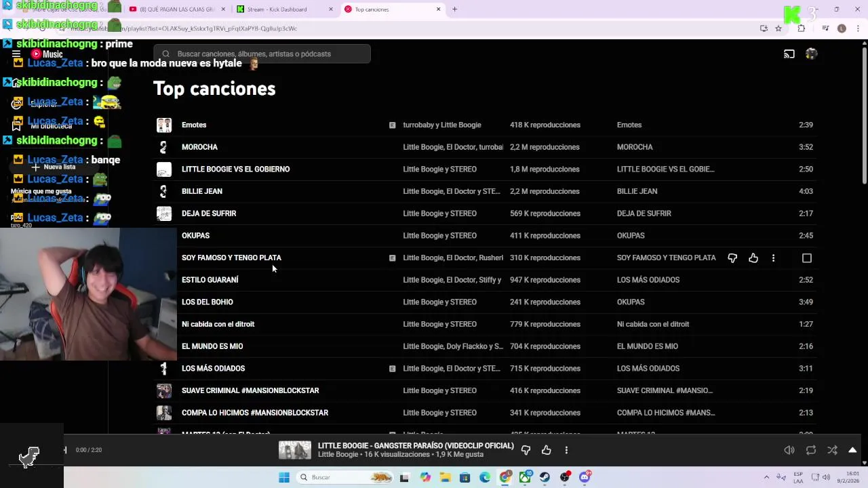Open Copilot from the taskbar

click(x=425, y=477)
